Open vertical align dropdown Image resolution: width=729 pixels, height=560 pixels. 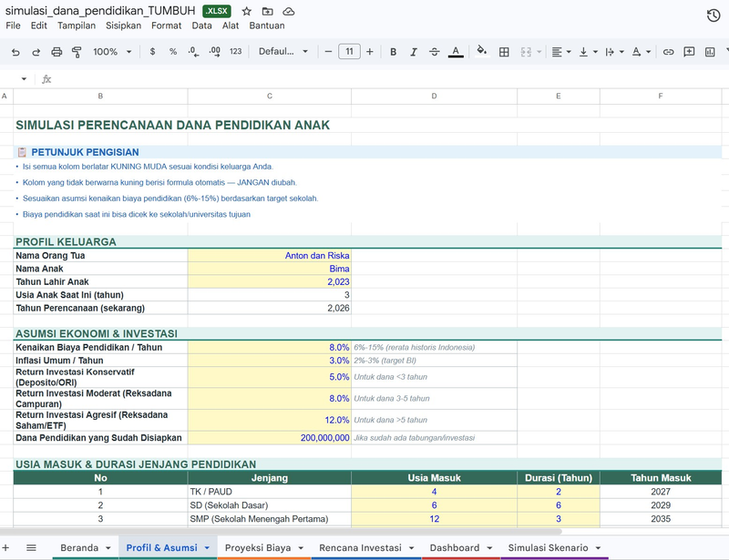pyautogui.click(x=588, y=52)
